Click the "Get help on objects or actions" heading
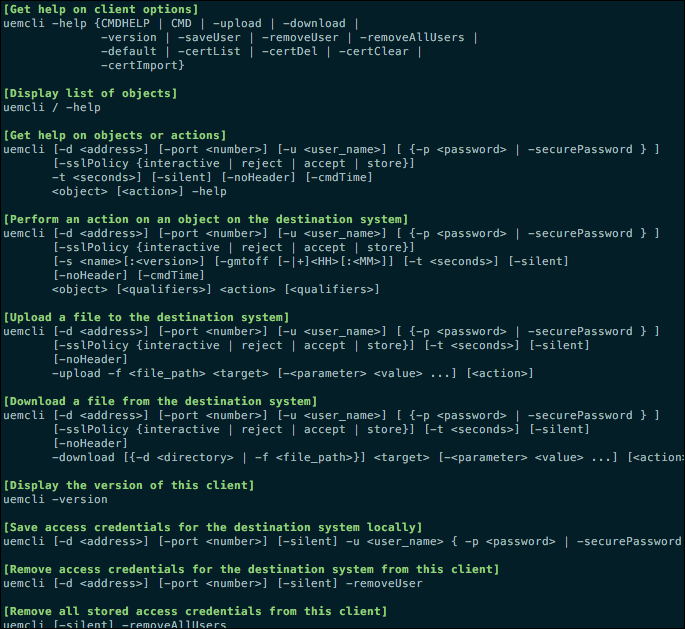 pyautogui.click(x=115, y=135)
